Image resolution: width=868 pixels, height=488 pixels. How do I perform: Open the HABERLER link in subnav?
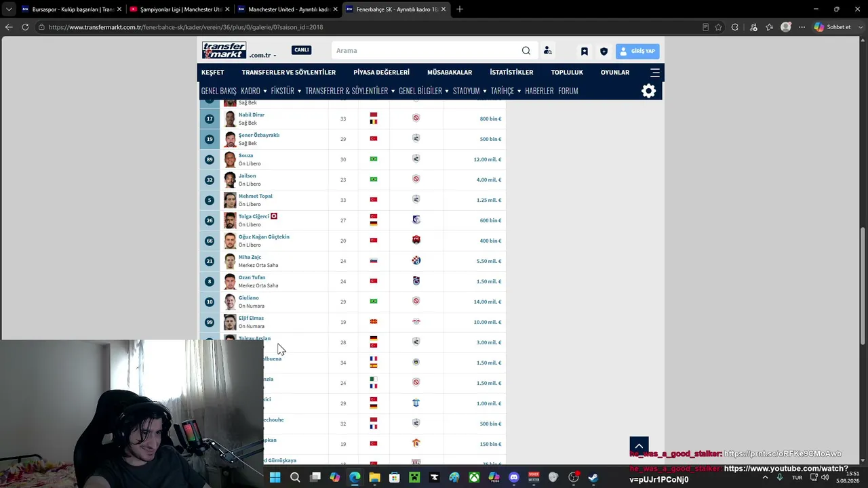tap(539, 91)
